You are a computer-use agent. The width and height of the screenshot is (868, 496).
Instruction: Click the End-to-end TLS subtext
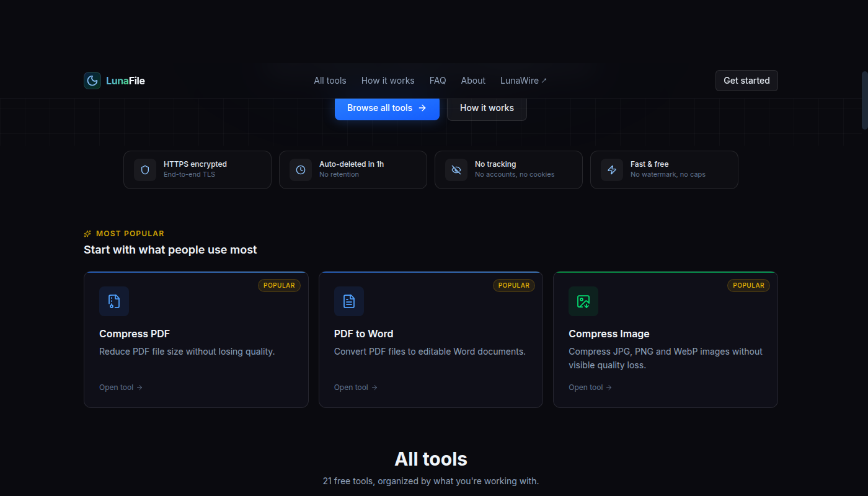coord(190,175)
